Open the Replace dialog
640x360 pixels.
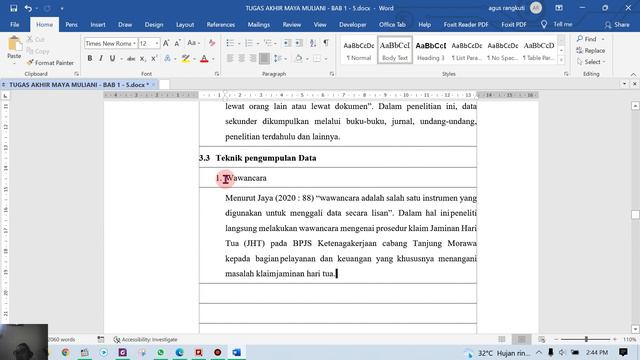591,51
